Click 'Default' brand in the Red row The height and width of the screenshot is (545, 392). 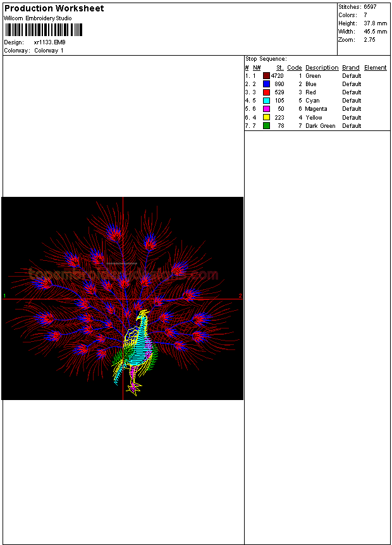pos(352,92)
